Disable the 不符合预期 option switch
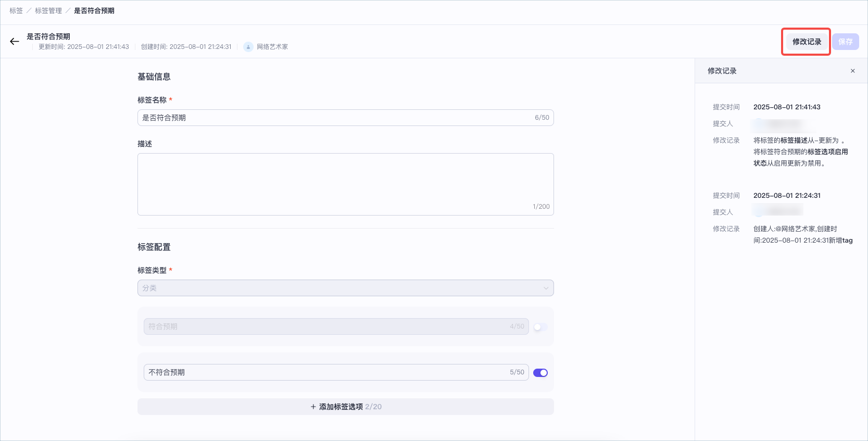This screenshot has width=868, height=441. [x=540, y=373]
